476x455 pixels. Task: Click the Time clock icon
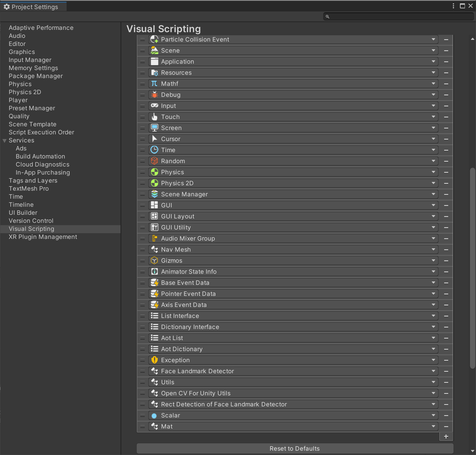tap(154, 150)
